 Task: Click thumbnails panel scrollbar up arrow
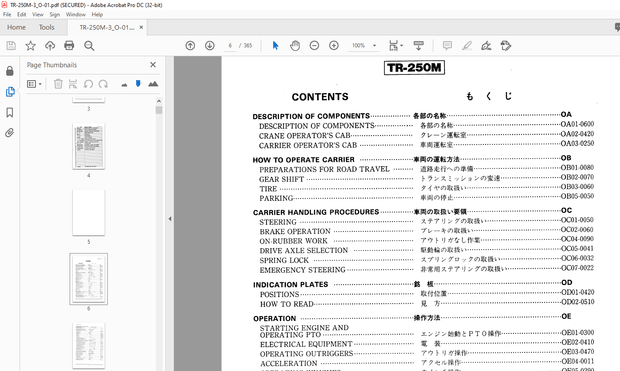tap(159, 101)
